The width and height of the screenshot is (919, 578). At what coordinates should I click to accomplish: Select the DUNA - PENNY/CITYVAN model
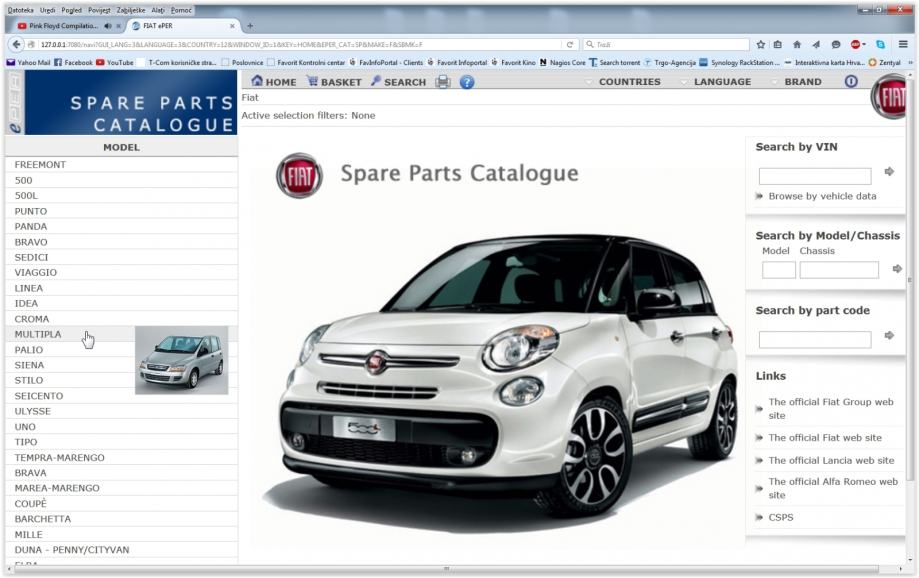click(121, 550)
